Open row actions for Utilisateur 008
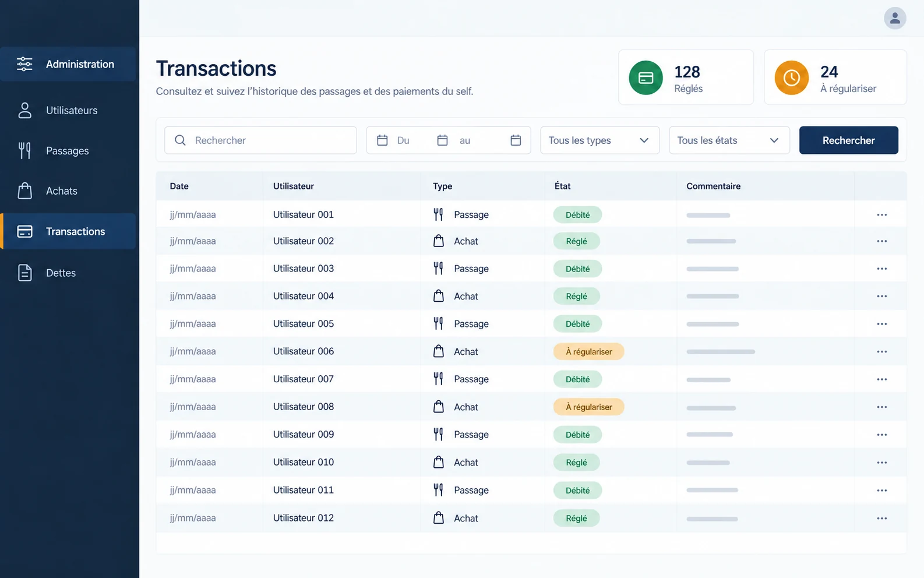This screenshot has width=924, height=578. coord(881,407)
